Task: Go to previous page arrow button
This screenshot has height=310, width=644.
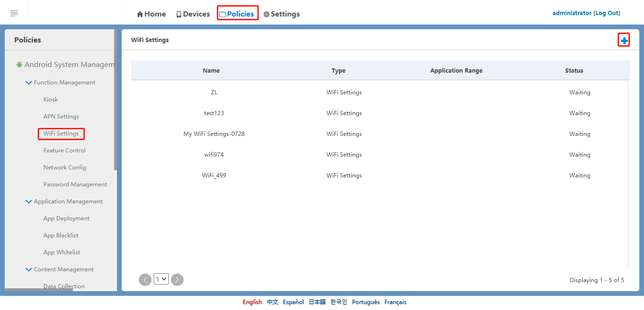Action: (x=145, y=280)
